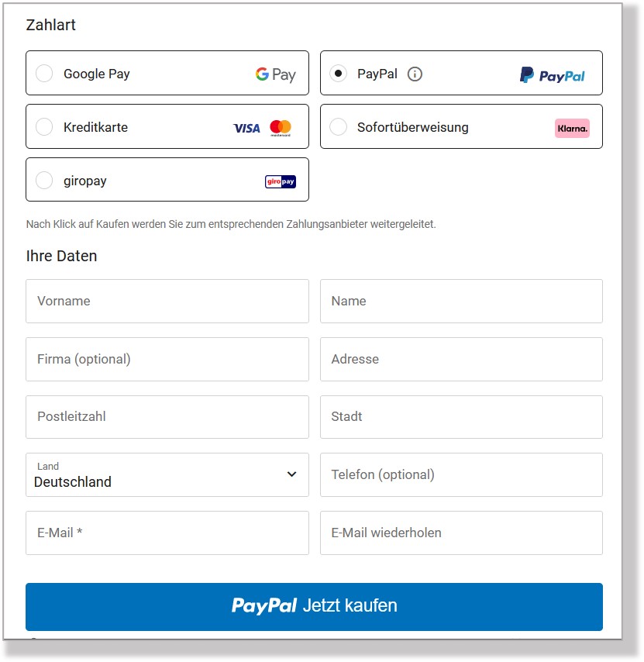Focus the Vorname input field

point(167,301)
